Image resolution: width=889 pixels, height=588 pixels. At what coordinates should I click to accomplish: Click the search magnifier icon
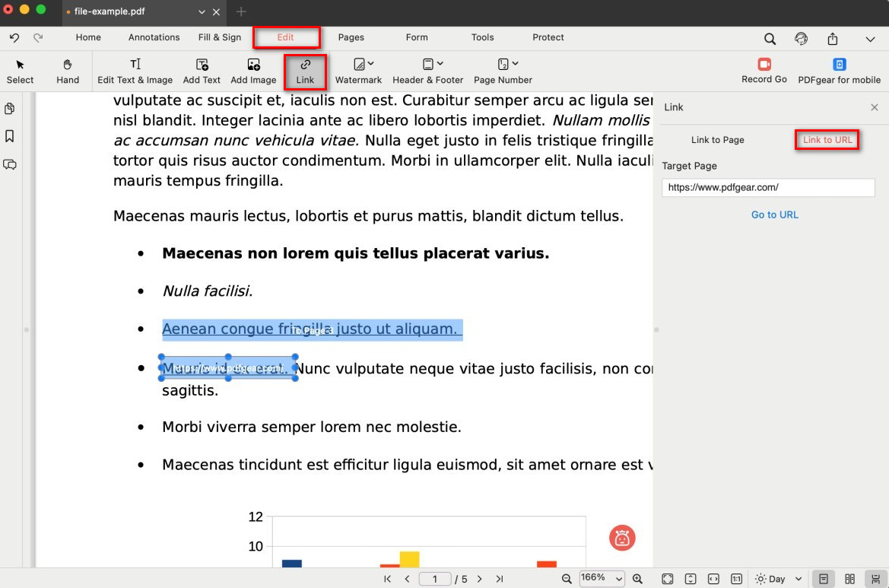770,39
